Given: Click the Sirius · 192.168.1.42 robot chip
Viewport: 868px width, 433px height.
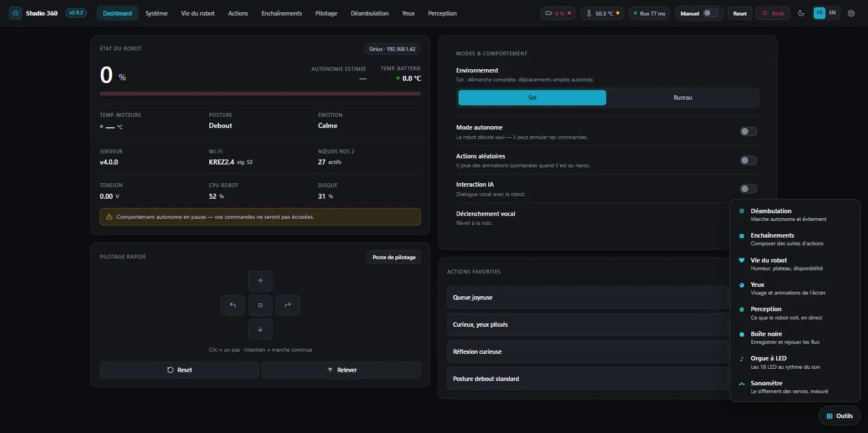Looking at the screenshot, I should click(392, 49).
